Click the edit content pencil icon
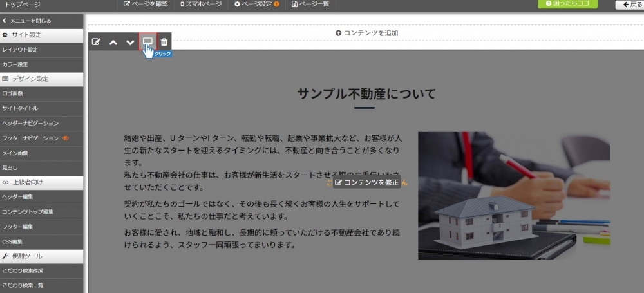Image resolution: width=644 pixels, height=293 pixels. (97, 42)
